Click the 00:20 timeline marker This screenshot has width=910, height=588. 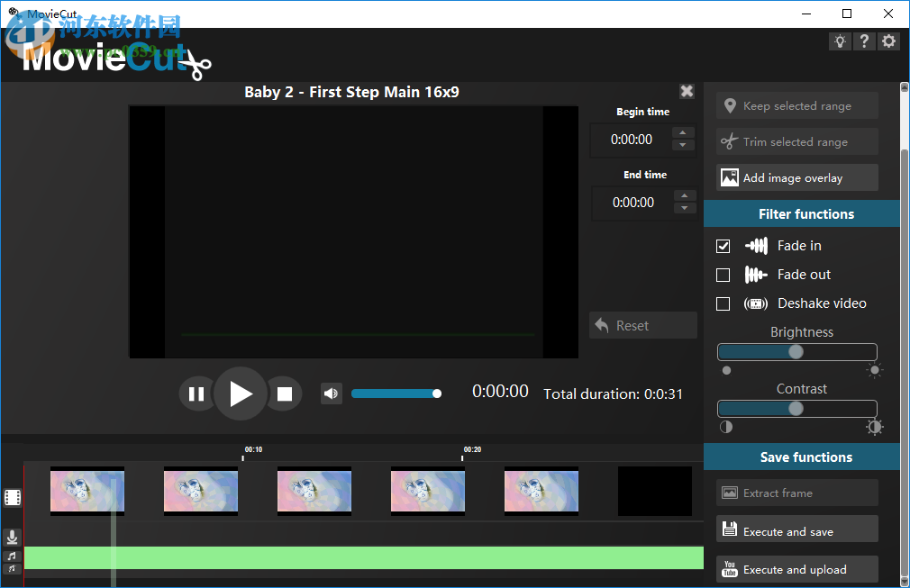click(472, 449)
